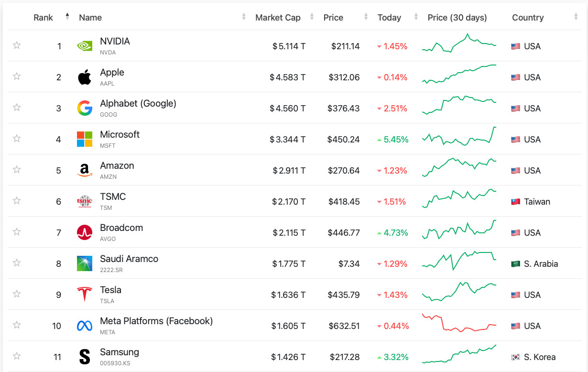The height and width of the screenshot is (372, 588).
Task: Click the Broadcom logo icon
Action: (85, 232)
